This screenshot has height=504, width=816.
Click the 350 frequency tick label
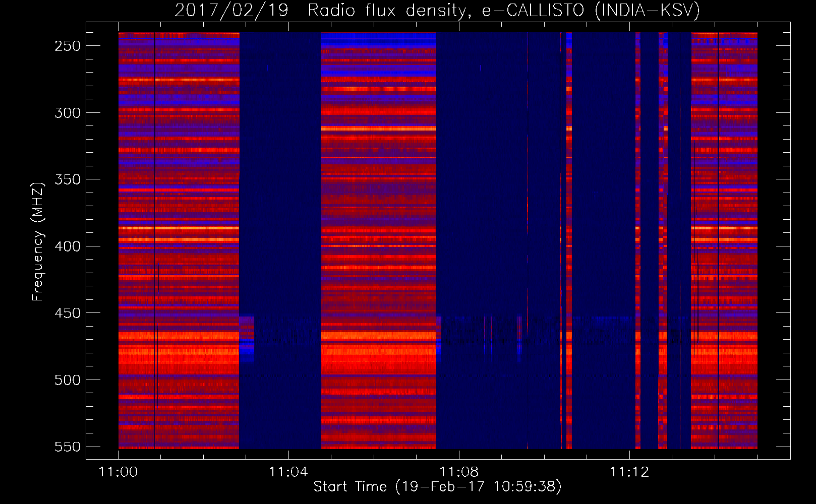tap(68, 179)
